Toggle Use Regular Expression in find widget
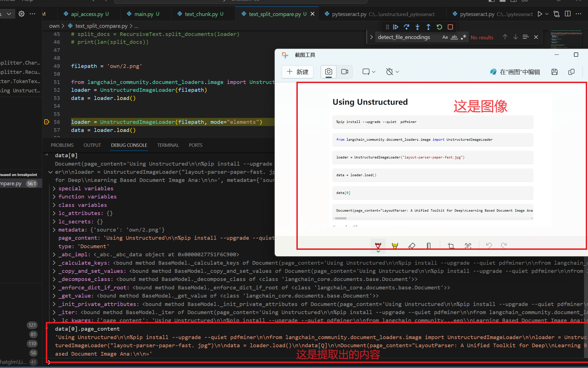The image size is (588, 368). 463,37
